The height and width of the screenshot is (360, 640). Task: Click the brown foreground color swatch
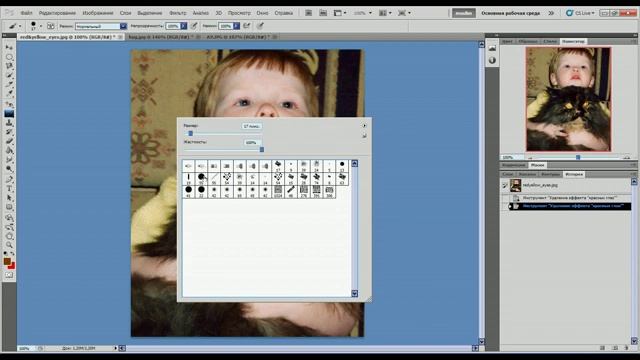pyautogui.click(x=7, y=261)
